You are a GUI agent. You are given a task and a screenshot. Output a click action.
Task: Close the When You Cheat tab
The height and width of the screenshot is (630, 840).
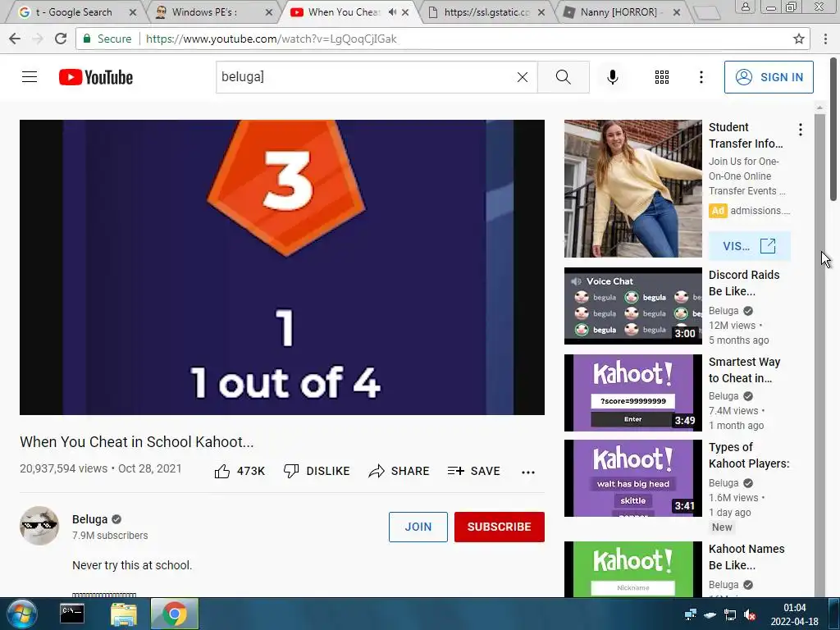point(405,11)
